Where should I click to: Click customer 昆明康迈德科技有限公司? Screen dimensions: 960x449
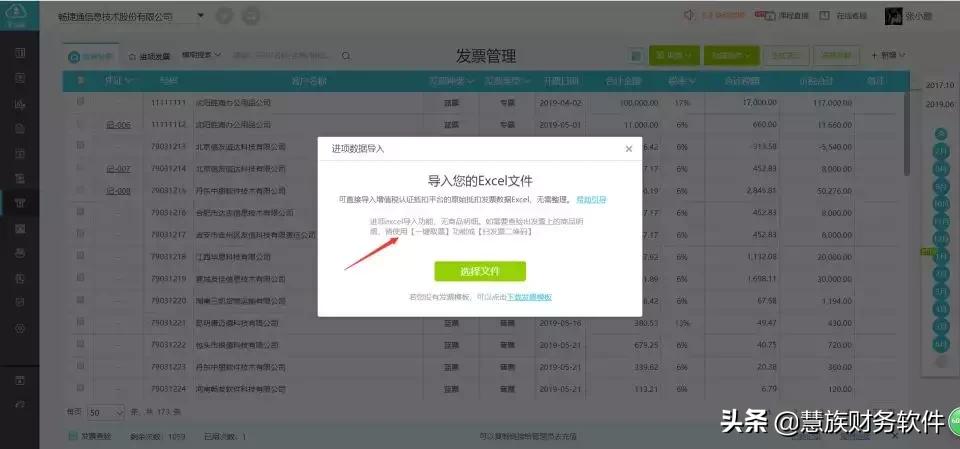pos(236,323)
